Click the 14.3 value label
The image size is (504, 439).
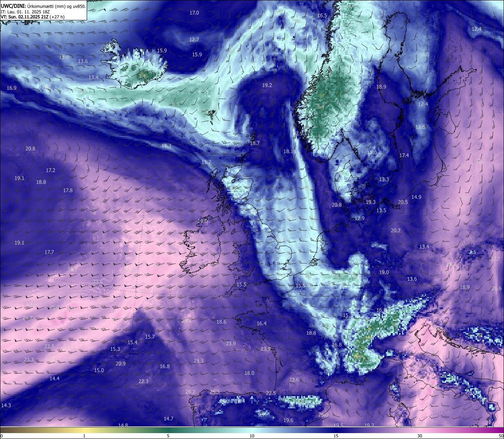[x=6, y=406]
